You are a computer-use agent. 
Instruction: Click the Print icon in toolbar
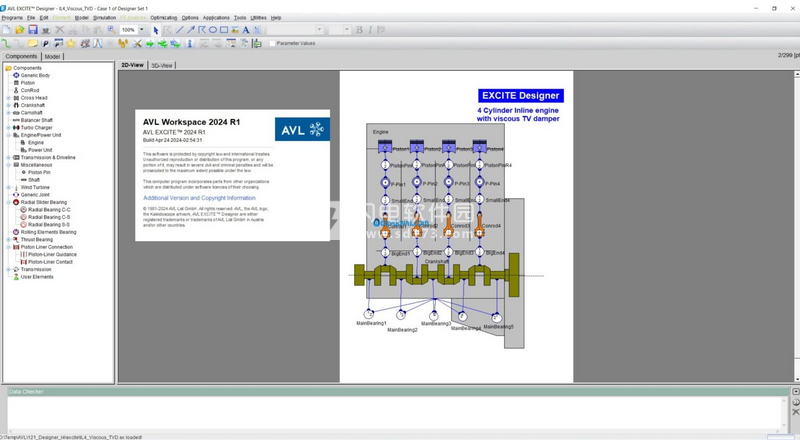point(46,30)
